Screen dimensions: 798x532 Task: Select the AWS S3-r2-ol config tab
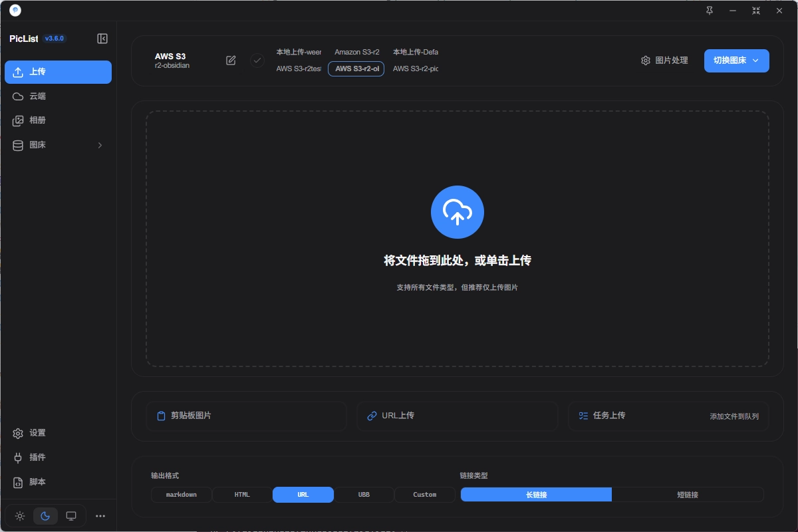click(356, 68)
